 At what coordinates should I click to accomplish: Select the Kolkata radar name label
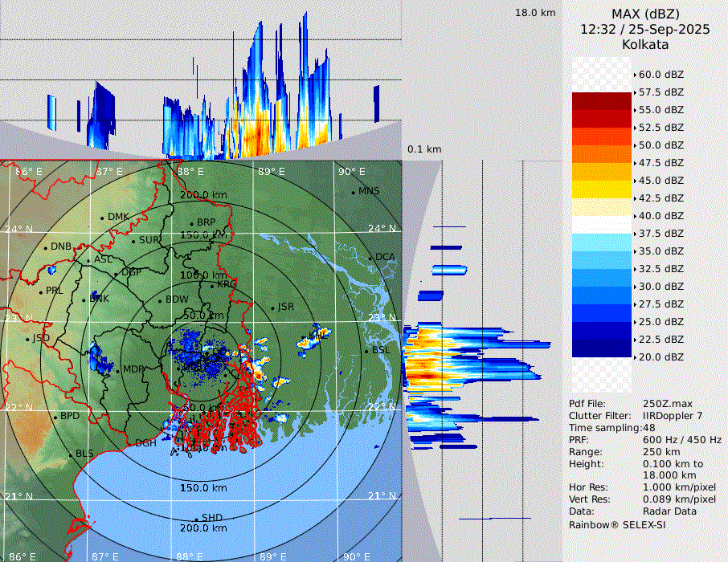click(645, 44)
